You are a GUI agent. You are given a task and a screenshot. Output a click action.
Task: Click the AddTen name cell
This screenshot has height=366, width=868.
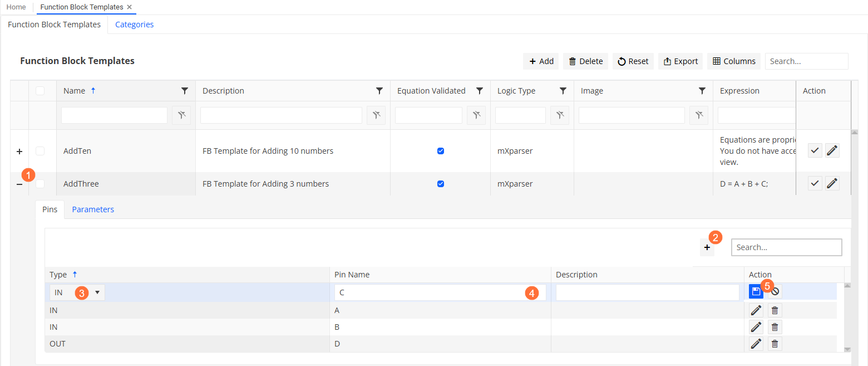coord(126,151)
